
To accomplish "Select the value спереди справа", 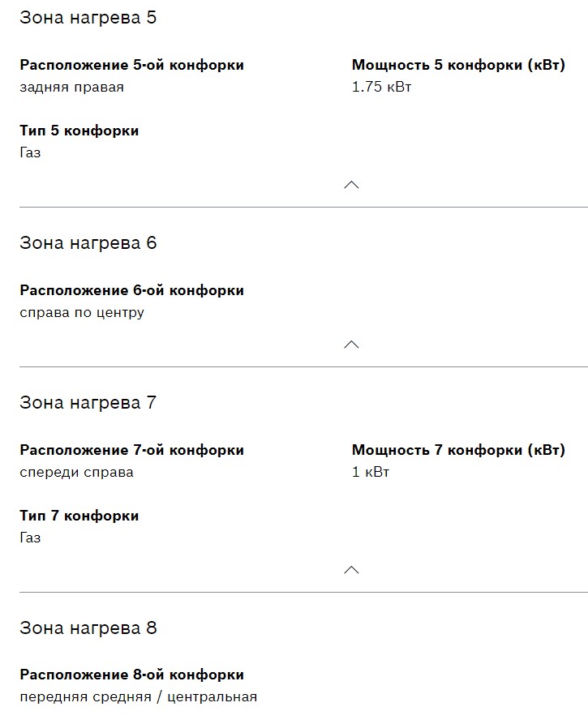I will tap(77, 472).
